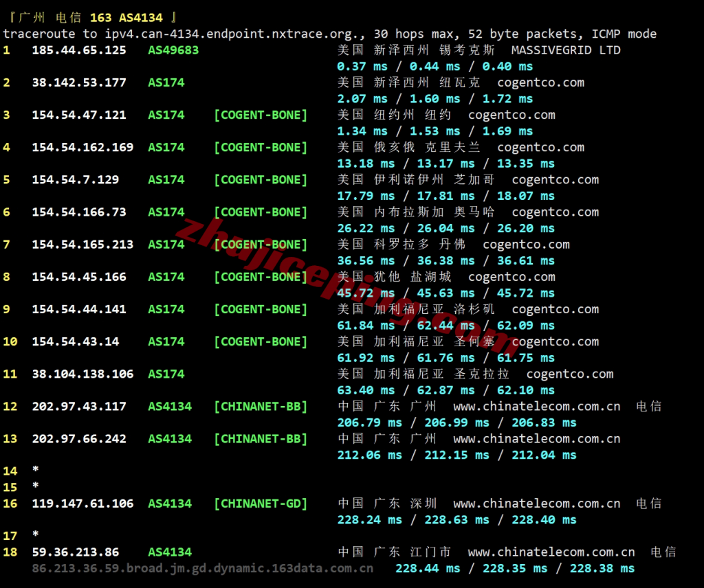This screenshot has width=704, height=588.
Task: Select the IP address 38.104.138.106
Action: 82,374
